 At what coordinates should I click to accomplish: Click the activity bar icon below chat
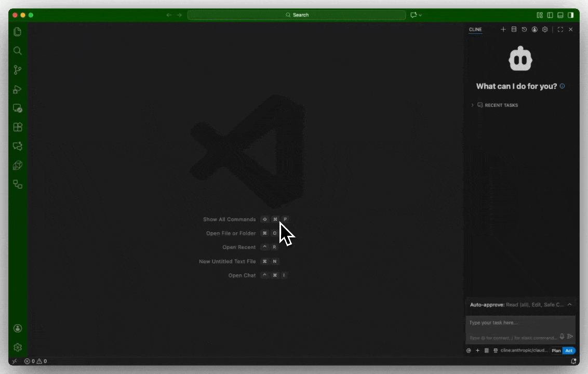[x=17, y=165]
